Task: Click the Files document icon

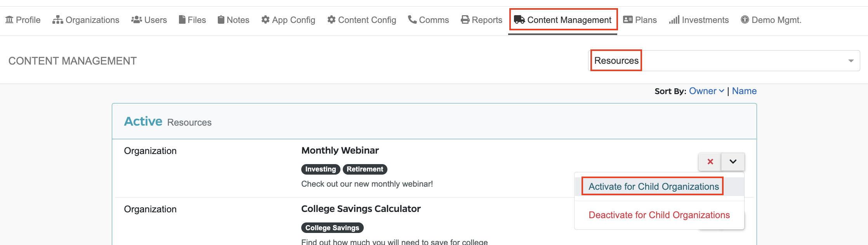Action: [182, 19]
